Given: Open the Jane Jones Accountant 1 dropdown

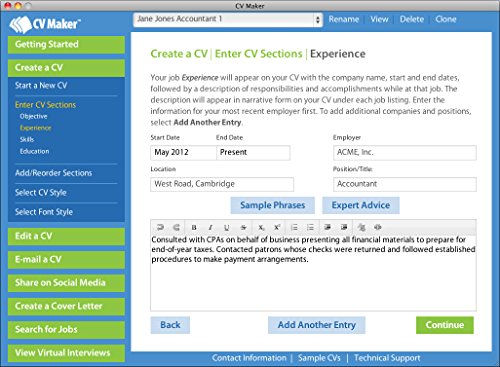Looking at the screenshot, I should tap(228, 19).
